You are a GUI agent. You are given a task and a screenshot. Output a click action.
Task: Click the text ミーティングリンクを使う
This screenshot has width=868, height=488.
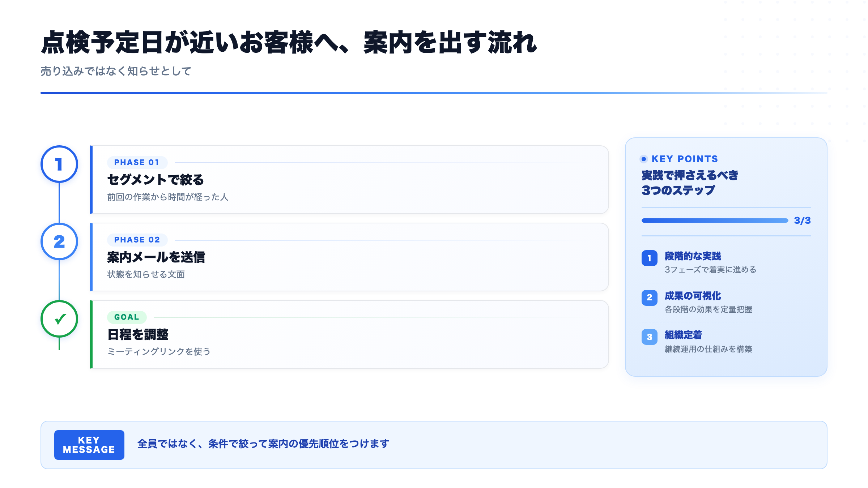coord(159,352)
